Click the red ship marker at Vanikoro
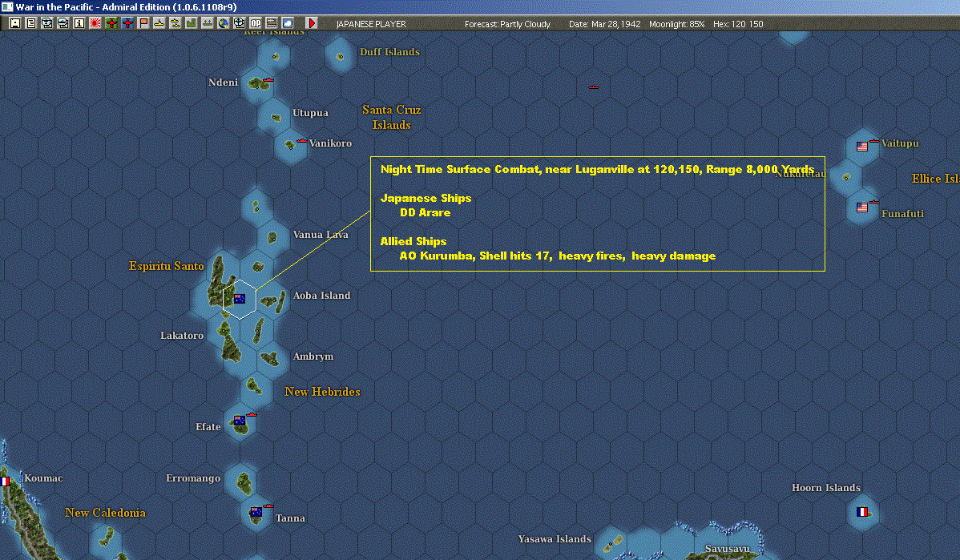This screenshot has height=560, width=960. (x=301, y=141)
